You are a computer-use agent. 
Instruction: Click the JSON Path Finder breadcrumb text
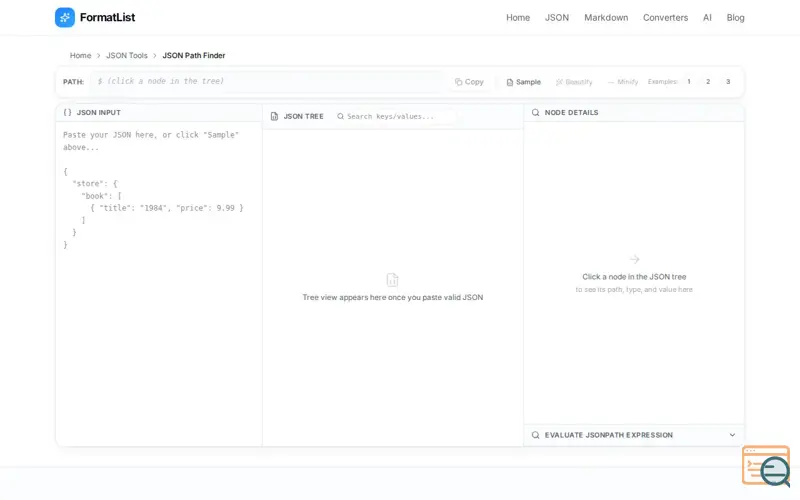(x=194, y=55)
